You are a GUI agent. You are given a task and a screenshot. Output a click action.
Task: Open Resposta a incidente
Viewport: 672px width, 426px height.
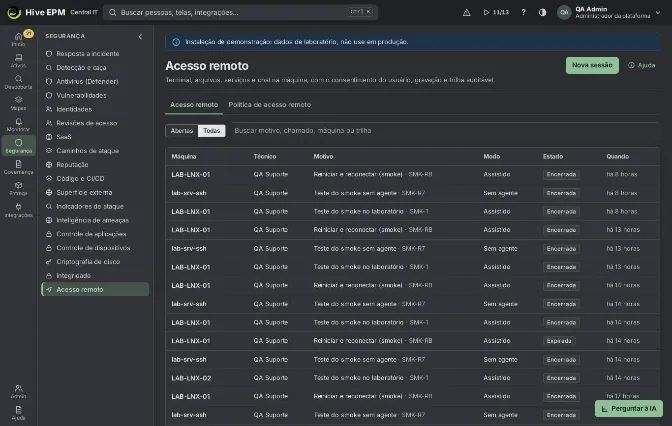point(94,54)
